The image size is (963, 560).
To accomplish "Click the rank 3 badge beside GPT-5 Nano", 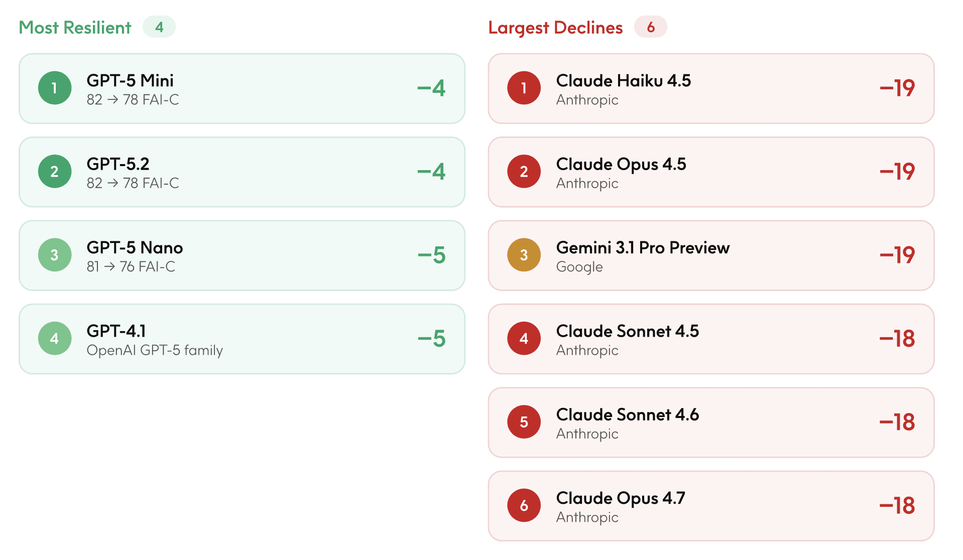I will [55, 255].
